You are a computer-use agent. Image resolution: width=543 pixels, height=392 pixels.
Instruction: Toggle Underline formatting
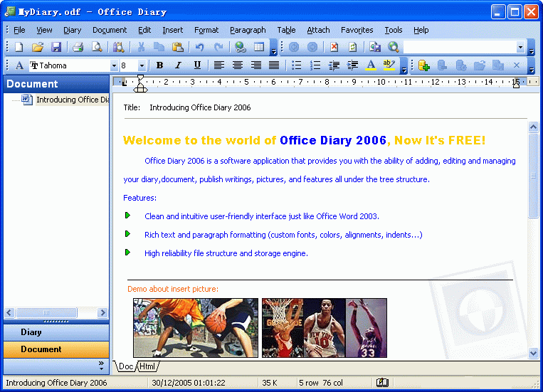pyautogui.click(x=197, y=65)
